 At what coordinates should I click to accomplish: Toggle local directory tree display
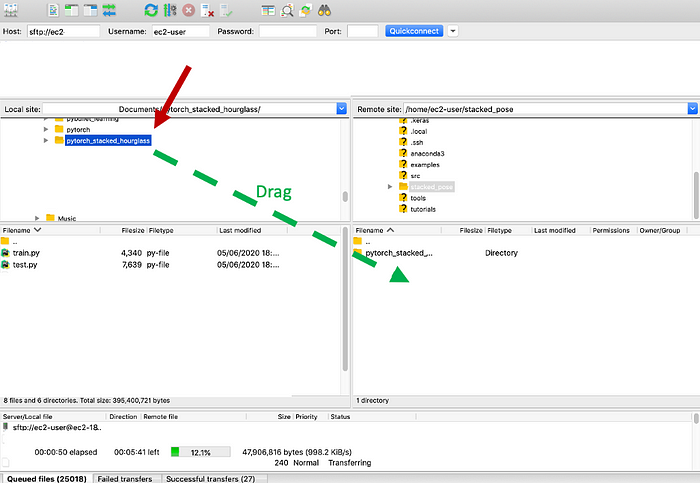[x=71, y=10]
